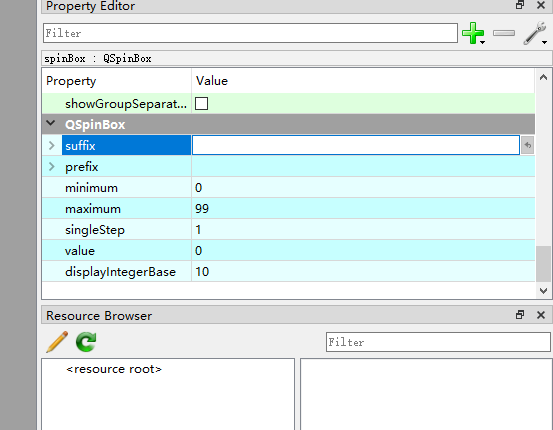The image size is (553, 430).
Task: Click the green plus add dynamic property icon
Action: click(473, 33)
